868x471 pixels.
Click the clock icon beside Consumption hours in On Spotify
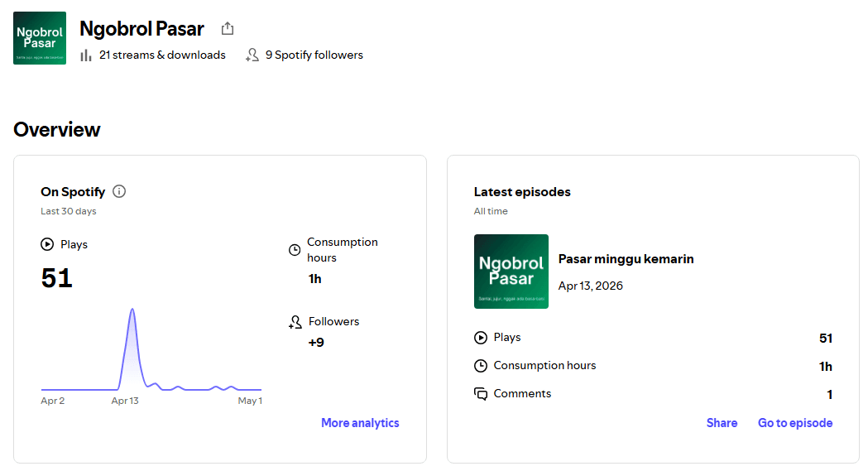[295, 250]
